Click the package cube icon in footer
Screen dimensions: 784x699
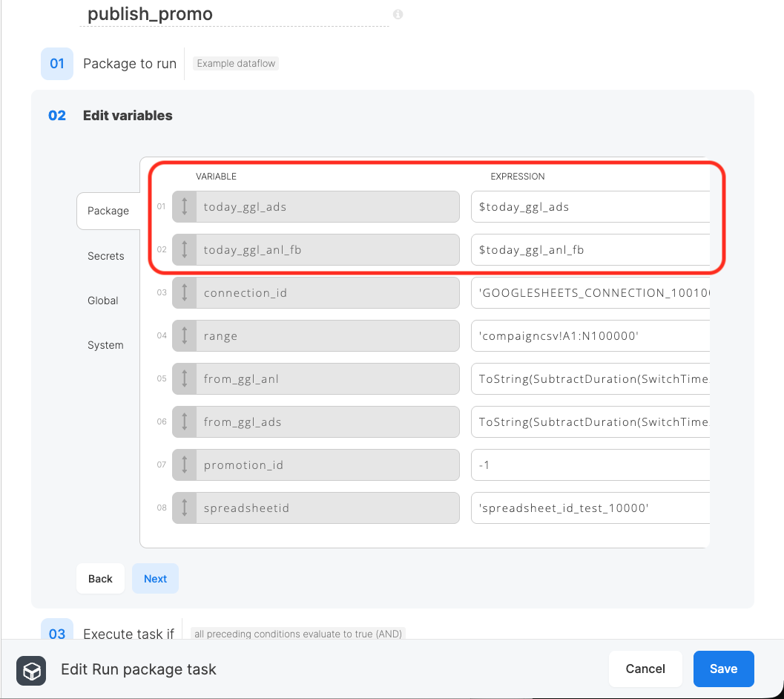tap(31, 671)
